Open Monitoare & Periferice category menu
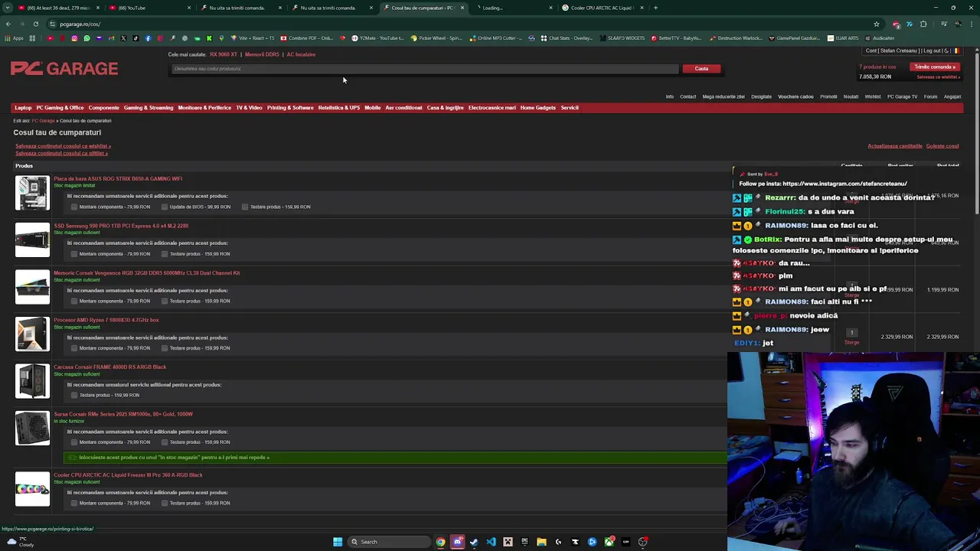980x551 pixels. point(204,108)
